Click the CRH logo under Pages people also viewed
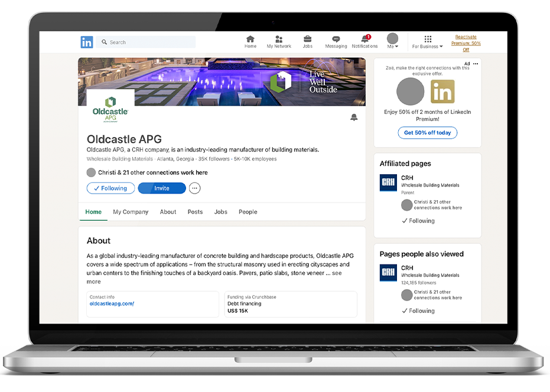The height and width of the screenshot is (392, 550). [388, 272]
